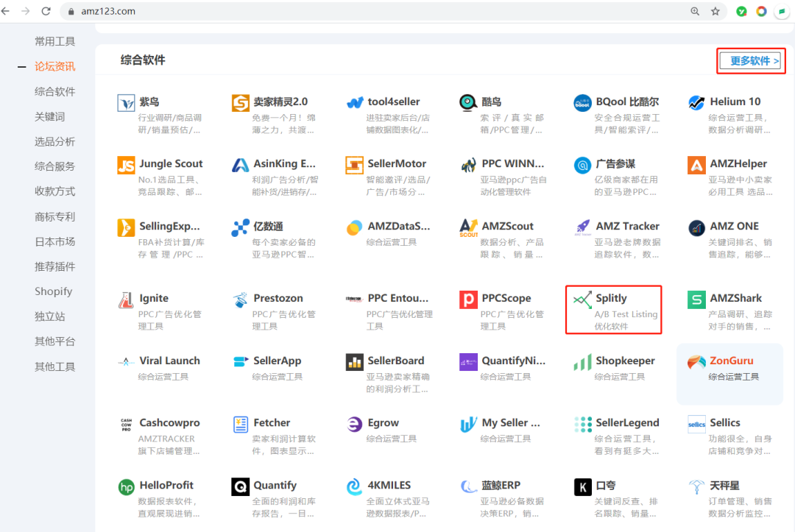Click the 亿数通 icon
The width and height of the screenshot is (795, 532).
pos(240,227)
